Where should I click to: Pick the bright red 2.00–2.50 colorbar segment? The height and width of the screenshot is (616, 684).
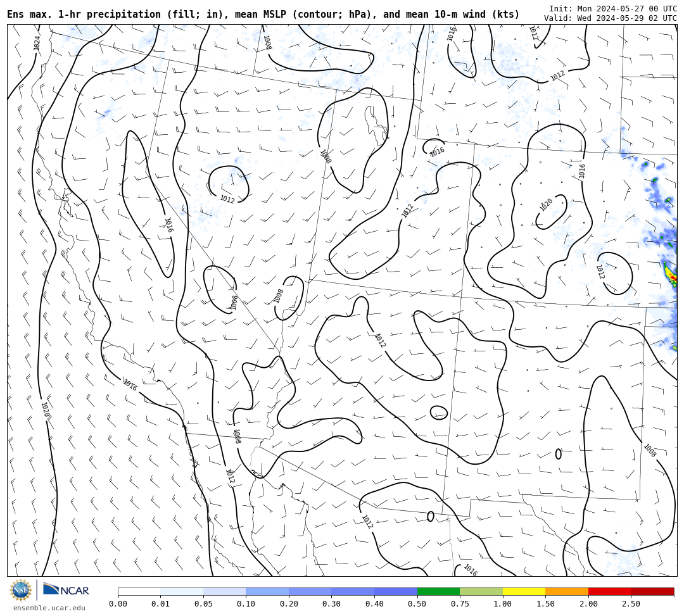click(x=609, y=591)
